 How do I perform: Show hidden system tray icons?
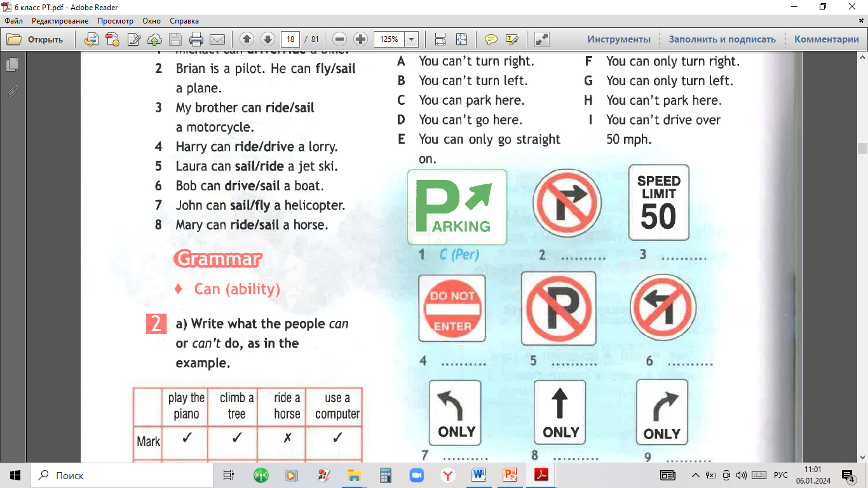coord(696,475)
